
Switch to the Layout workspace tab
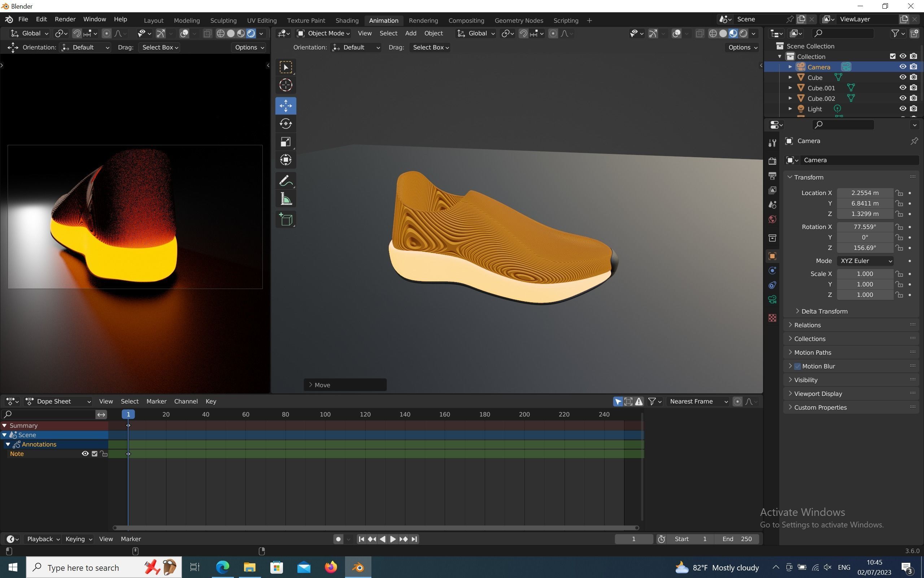click(153, 21)
